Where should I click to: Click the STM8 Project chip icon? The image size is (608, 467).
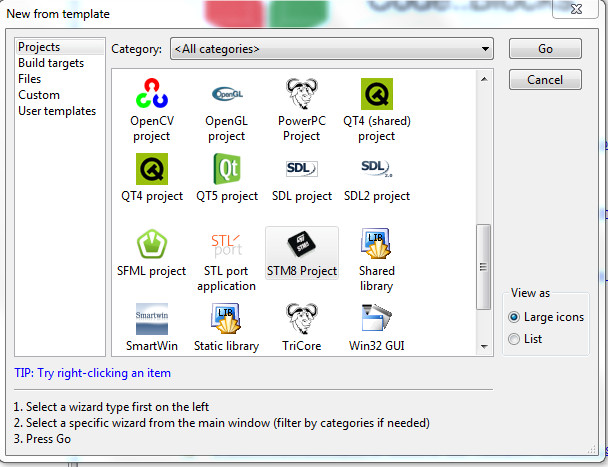coord(302,244)
